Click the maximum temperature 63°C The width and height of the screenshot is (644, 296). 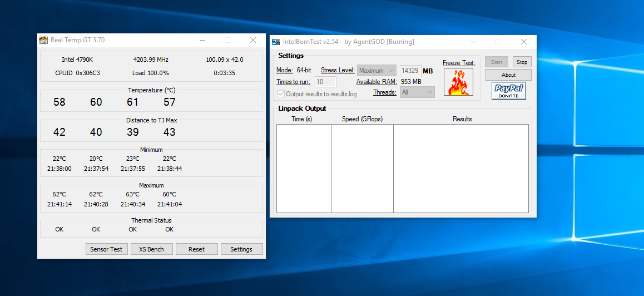[133, 194]
